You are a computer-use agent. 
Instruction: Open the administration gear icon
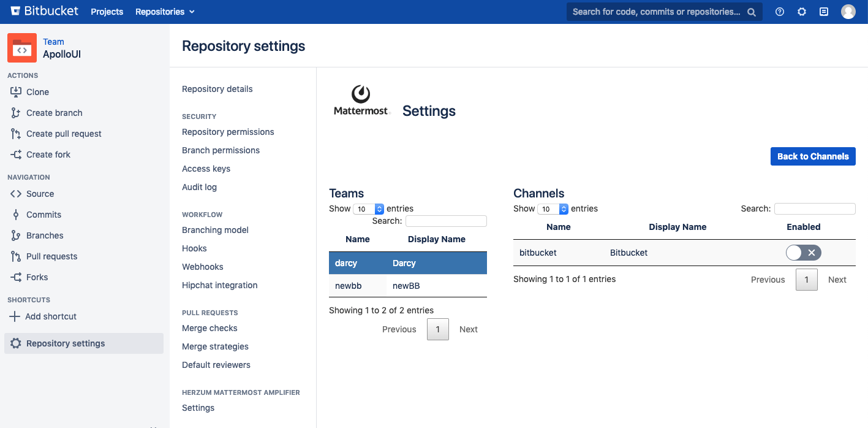[801, 12]
